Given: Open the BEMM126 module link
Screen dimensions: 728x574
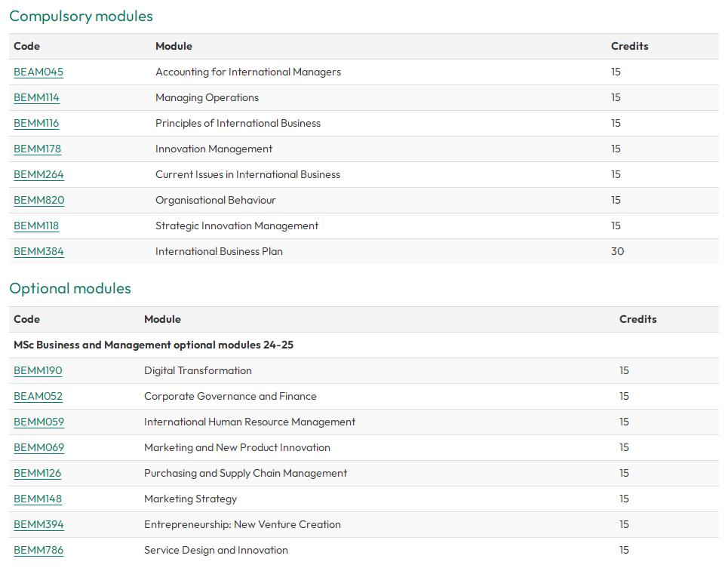Looking at the screenshot, I should 37,474.
